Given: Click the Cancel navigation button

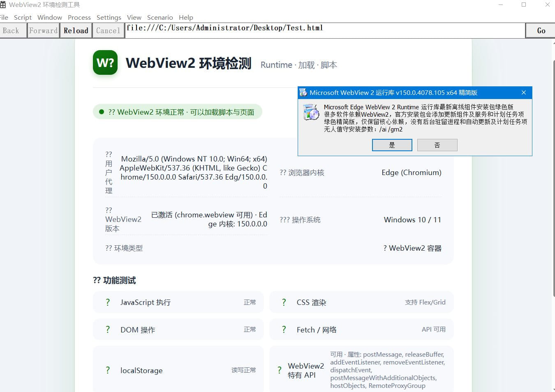Looking at the screenshot, I should tap(108, 30).
